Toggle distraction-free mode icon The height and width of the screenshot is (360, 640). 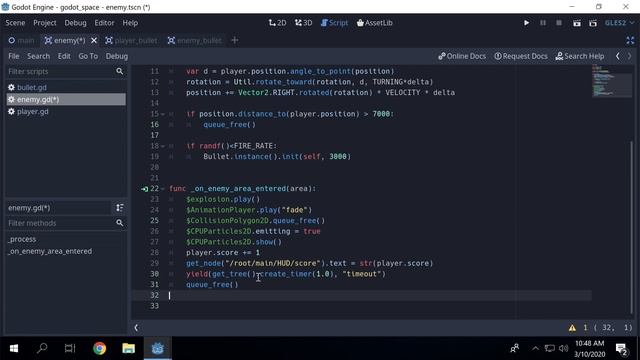(x=630, y=40)
